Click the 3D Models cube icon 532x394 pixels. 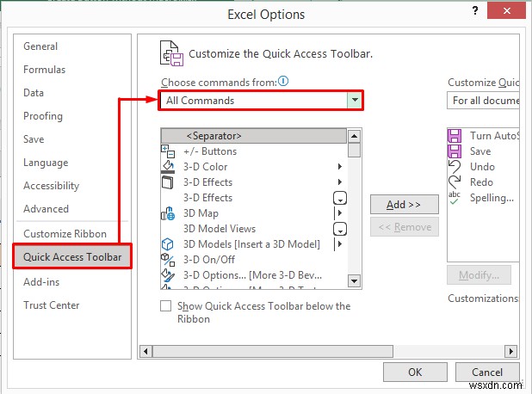[x=168, y=244]
